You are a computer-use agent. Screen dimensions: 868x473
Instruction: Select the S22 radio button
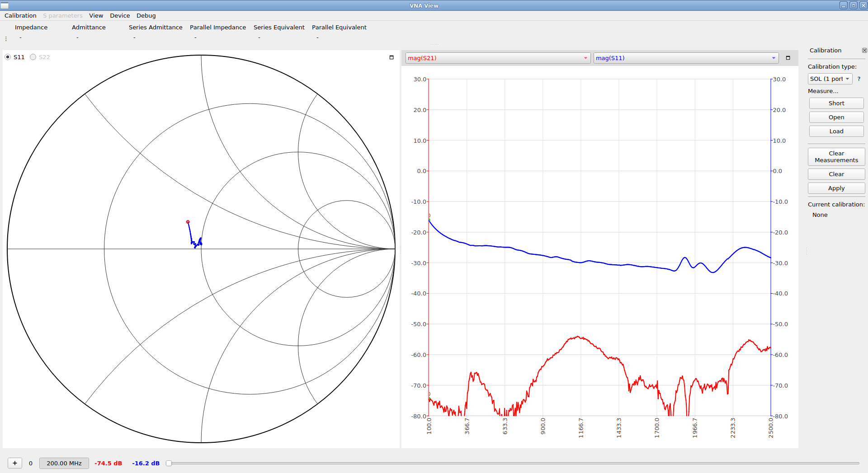(33, 57)
